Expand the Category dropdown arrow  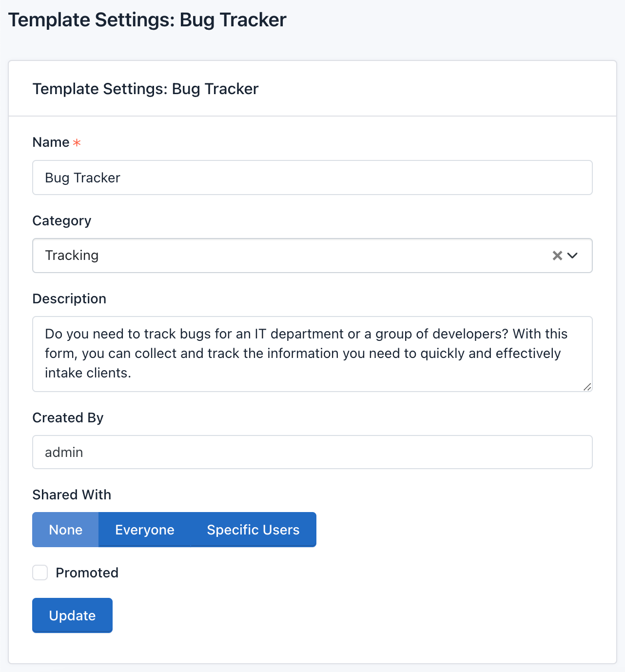(573, 256)
